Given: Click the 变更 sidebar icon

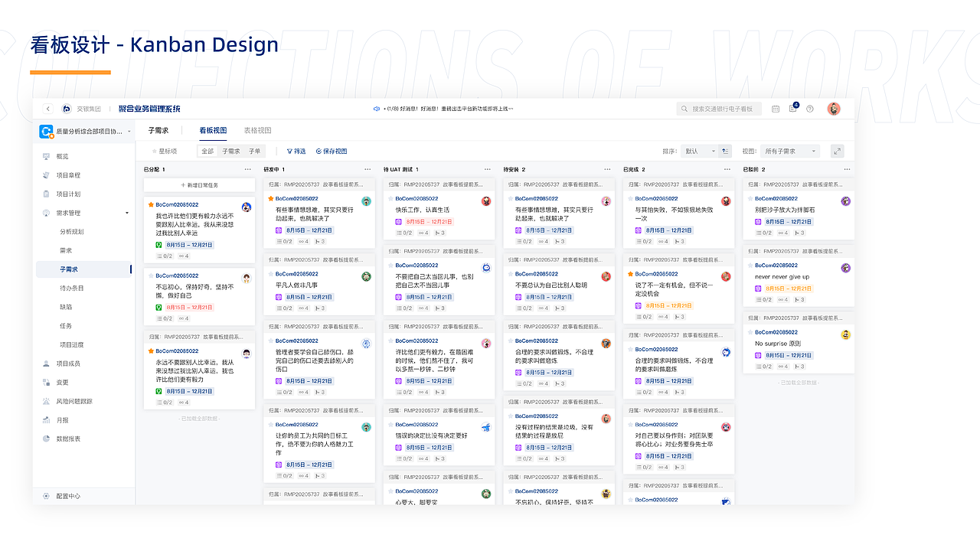Looking at the screenshot, I should (47, 383).
